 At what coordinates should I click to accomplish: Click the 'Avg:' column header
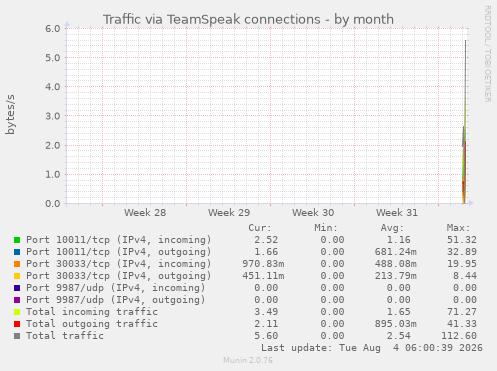392,228
